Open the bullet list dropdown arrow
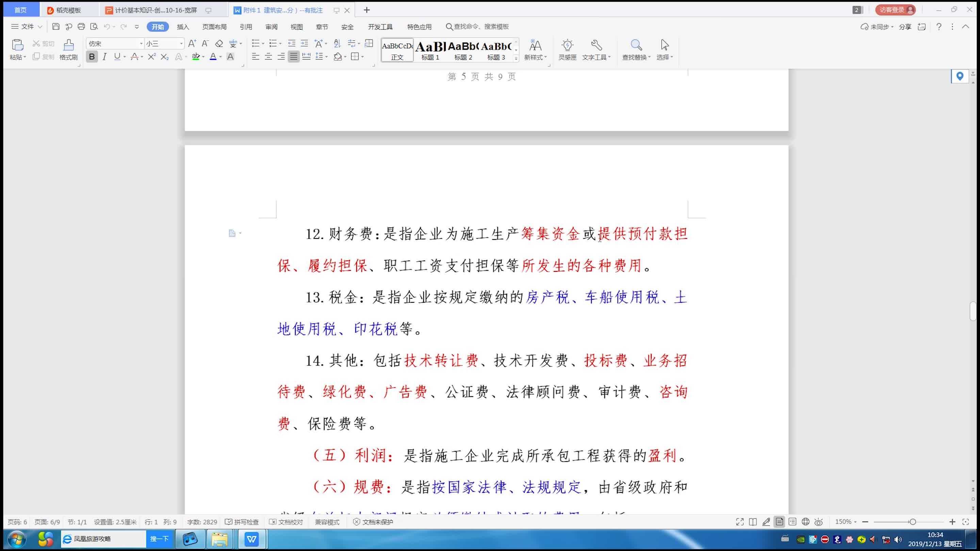The height and width of the screenshot is (551, 980). pos(263,44)
